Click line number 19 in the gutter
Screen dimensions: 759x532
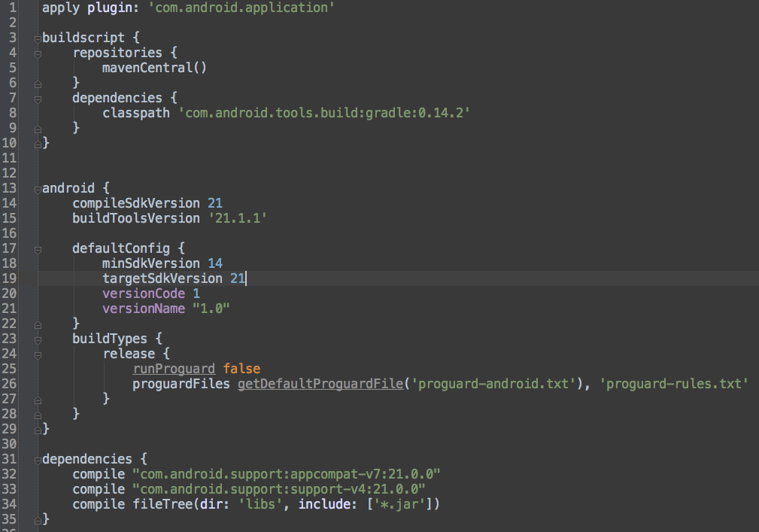click(x=9, y=278)
